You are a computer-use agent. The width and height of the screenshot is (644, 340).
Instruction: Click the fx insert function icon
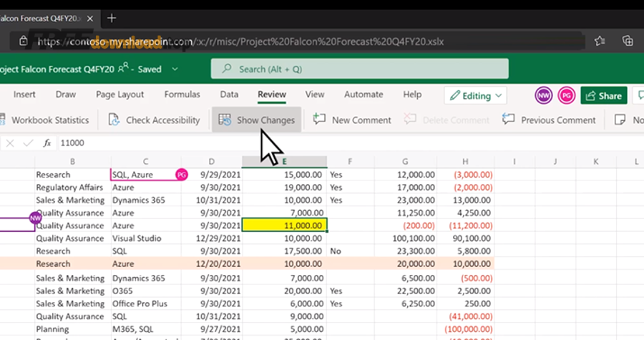coord(47,143)
